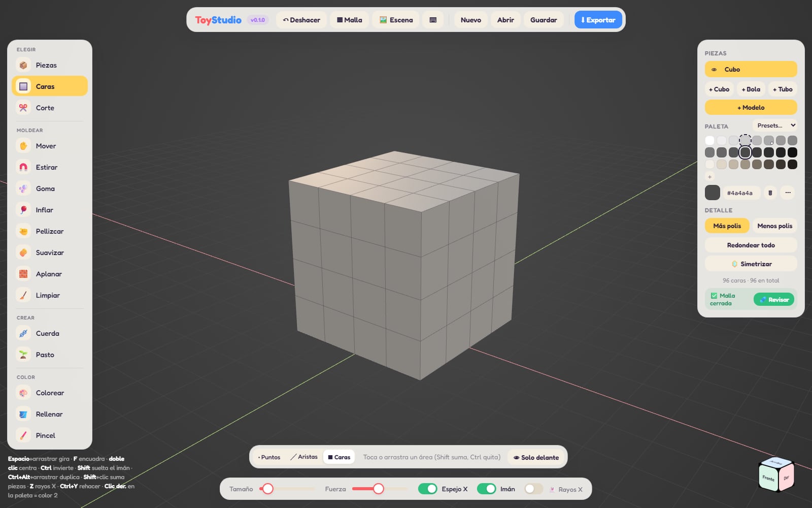
Task: Disable the Imán toggle
Action: coord(487,489)
